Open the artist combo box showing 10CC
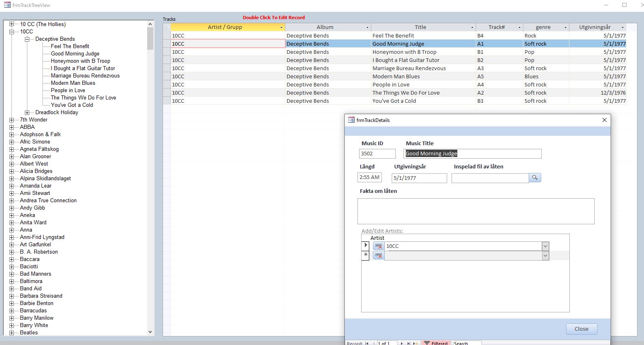 [x=545, y=246]
